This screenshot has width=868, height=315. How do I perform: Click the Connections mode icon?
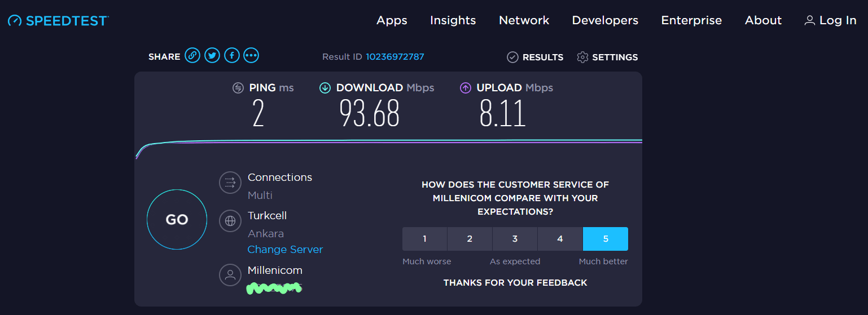(230, 183)
